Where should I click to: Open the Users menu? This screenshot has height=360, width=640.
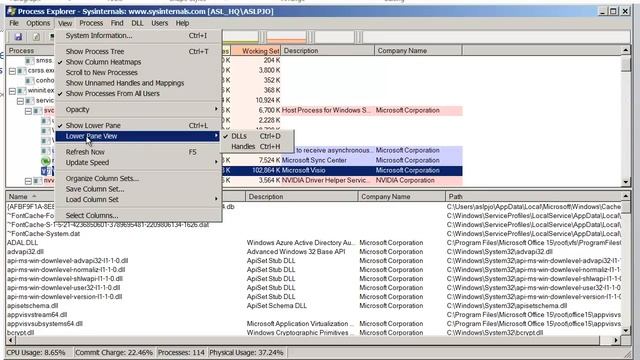click(160, 23)
